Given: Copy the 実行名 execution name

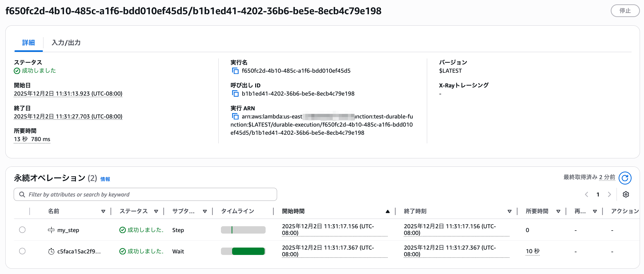Looking at the screenshot, I should 235,71.
